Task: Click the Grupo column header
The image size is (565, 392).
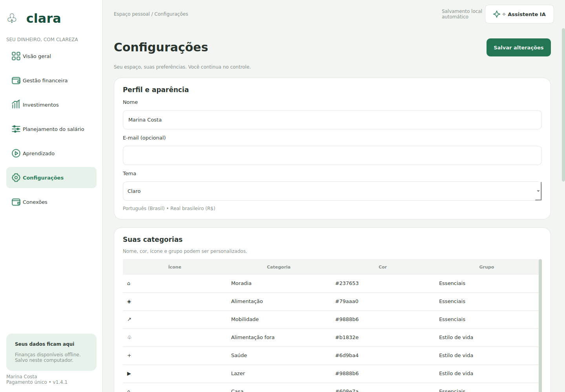Action: pyautogui.click(x=487, y=267)
